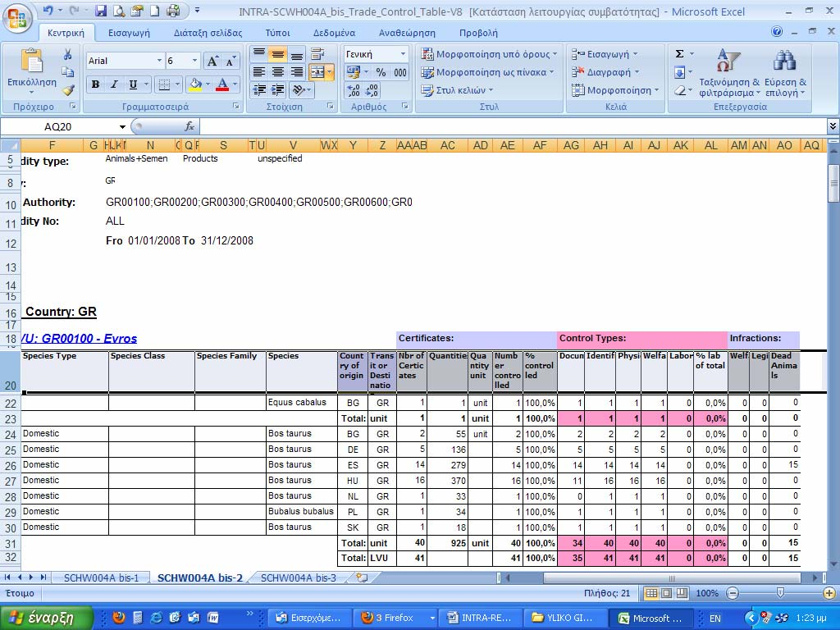Image resolution: width=840 pixels, height=630 pixels.
Task: Open Print Preview from the quick access toolbar
Action: coord(119,11)
